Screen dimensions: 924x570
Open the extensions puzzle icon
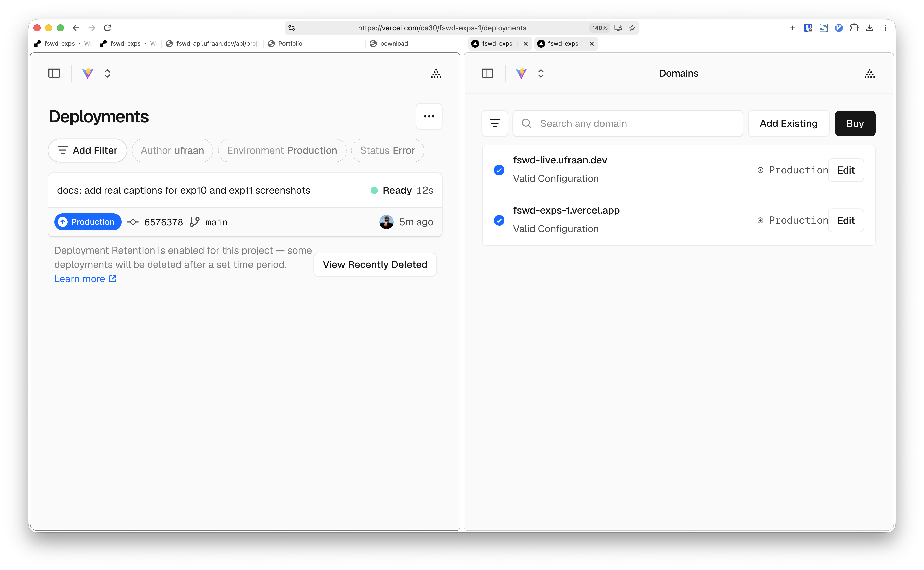[x=854, y=28]
